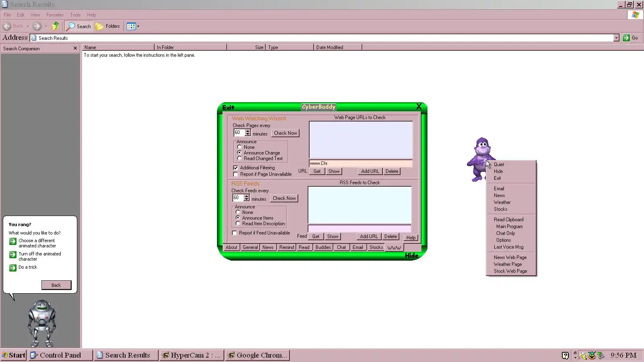The width and height of the screenshot is (644, 362).
Task: Select Read Changed Text radio option
Action: [239, 158]
